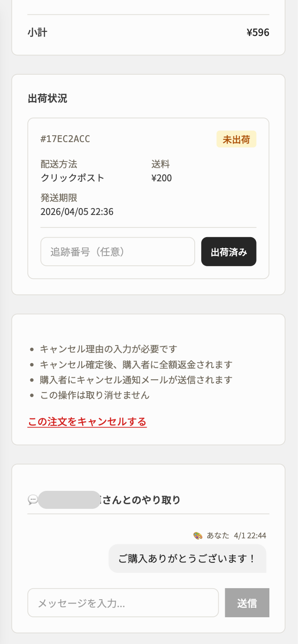Click the blurred seller name in chat header

[x=69, y=500]
